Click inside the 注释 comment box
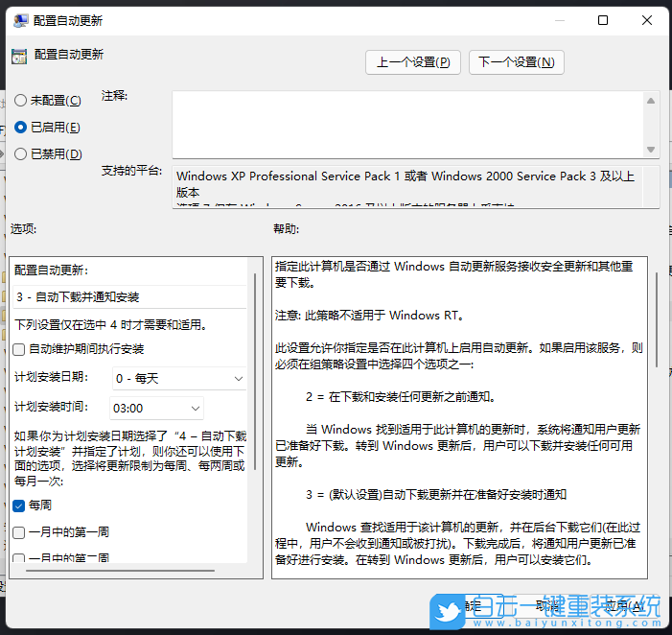Screen dimensions: 672x635 [407, 125]
